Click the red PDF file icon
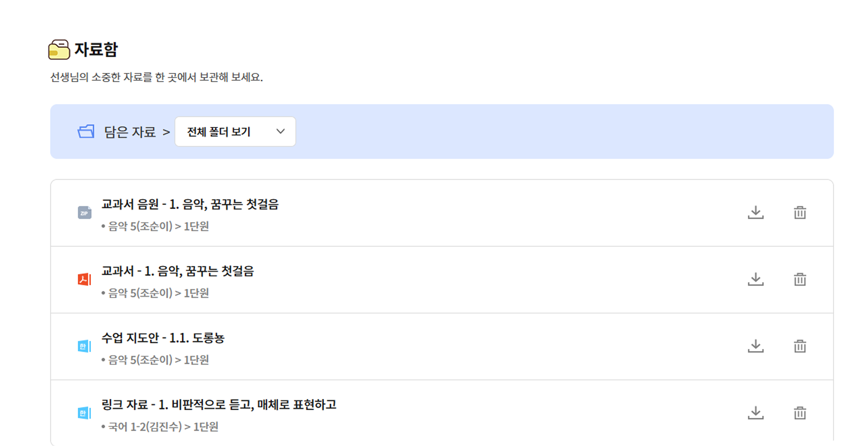 click(84, 280)
